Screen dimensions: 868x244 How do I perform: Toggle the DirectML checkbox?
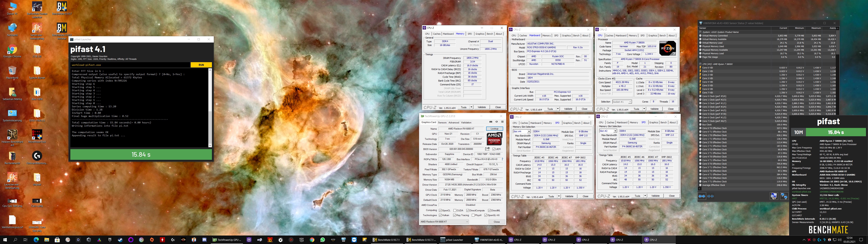[489, 210]
